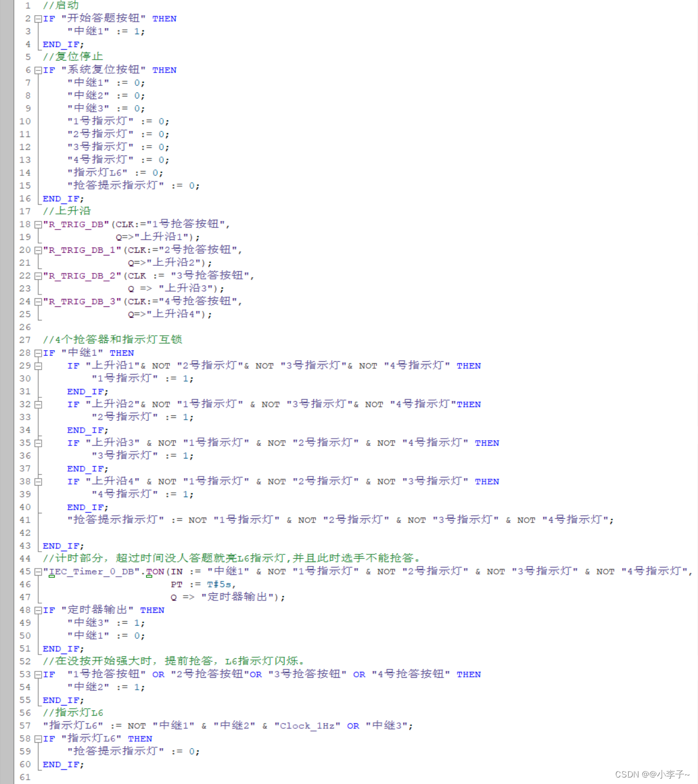
Task: Click the comment "//复位停止"
Action: 73,56
